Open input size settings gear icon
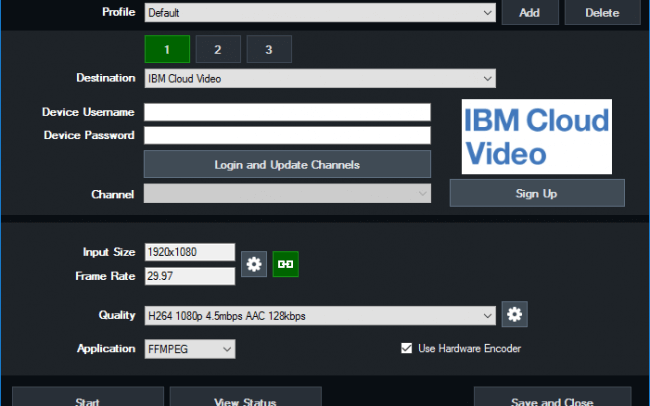 pyautogui.click(x=254, y=264)
